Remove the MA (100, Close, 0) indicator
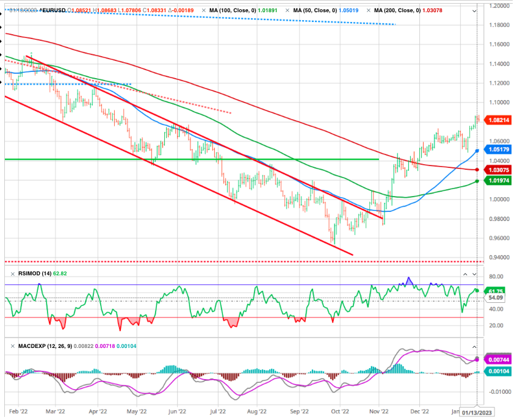The image size is (517, 420). coord(204,10)
